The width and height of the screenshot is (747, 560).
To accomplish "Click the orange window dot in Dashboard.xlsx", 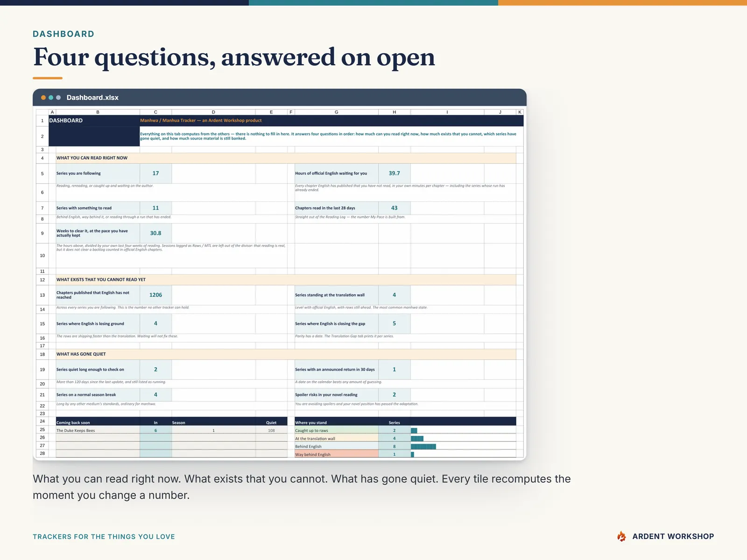I will (43, 98).
